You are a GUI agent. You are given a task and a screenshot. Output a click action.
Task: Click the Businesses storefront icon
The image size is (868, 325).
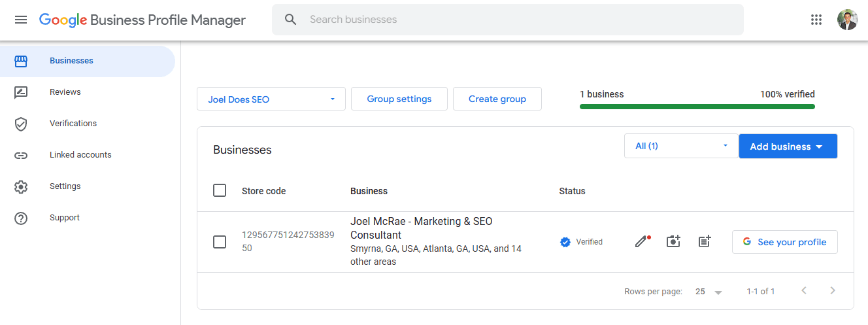(x=21, y=61)
